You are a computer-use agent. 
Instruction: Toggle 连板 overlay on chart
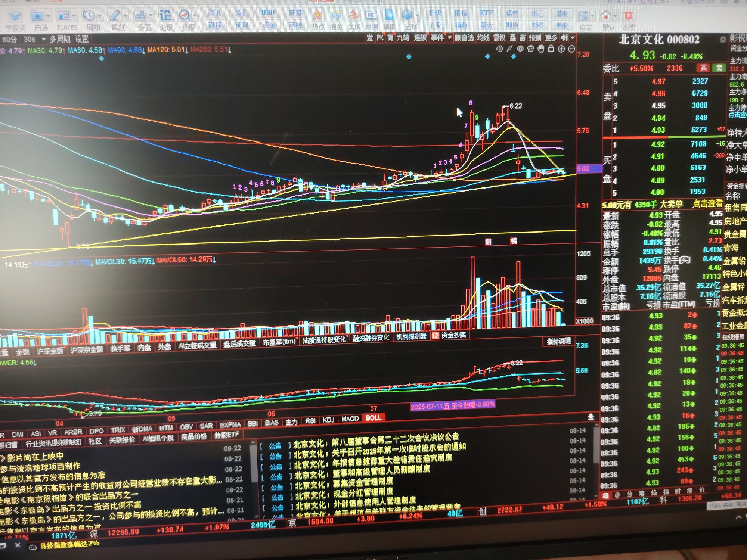(x=420, y=38)
